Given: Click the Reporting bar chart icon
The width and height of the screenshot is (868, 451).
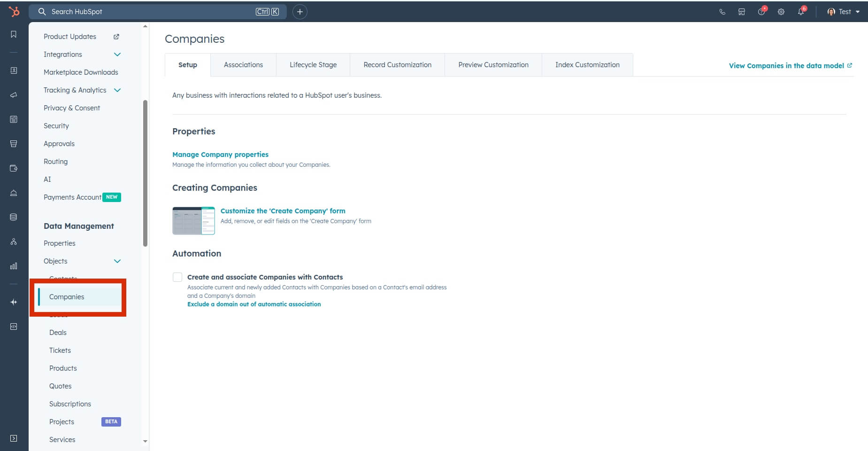Looking at the screenshot, I should (14, 265).
